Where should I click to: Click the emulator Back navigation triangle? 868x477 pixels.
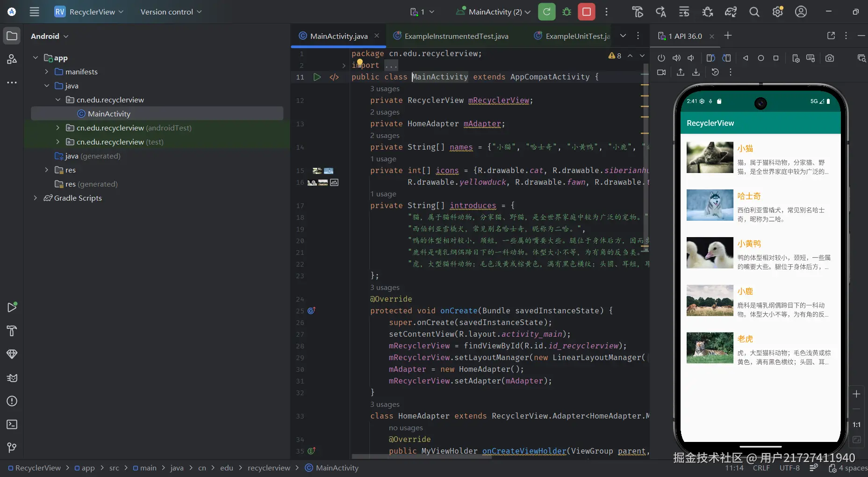point(746,58)
